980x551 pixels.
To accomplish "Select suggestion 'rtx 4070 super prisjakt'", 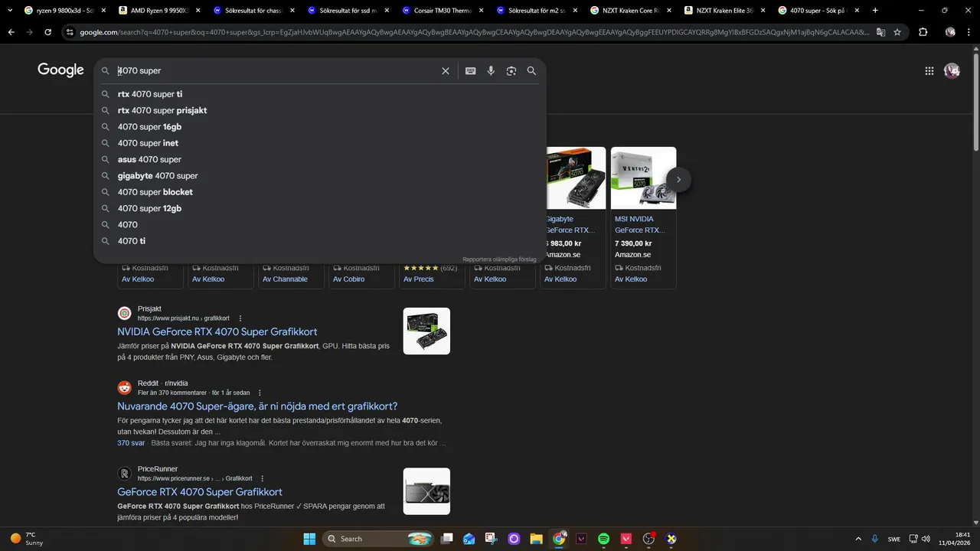I will click(320, 110).
